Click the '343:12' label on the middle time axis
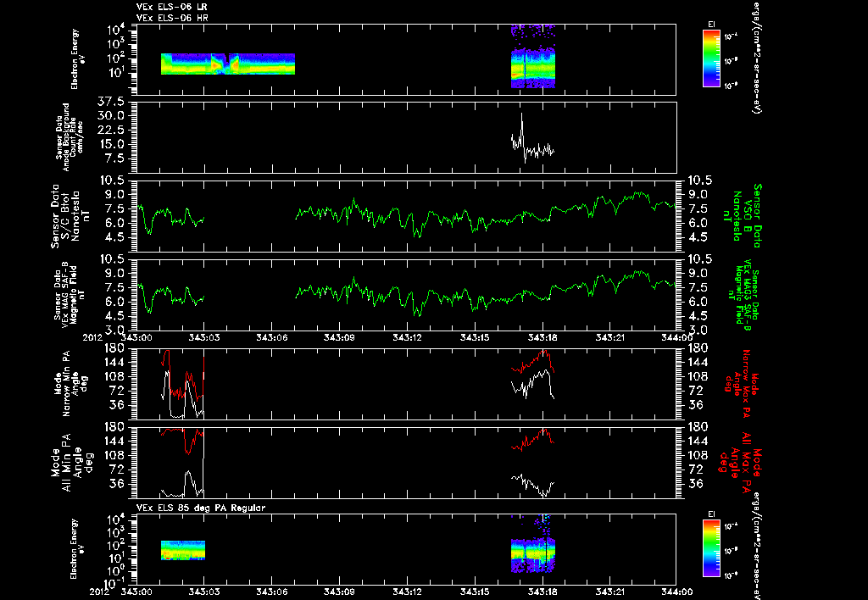This screenshot has width=868, height=600. [x=408, y=337]
